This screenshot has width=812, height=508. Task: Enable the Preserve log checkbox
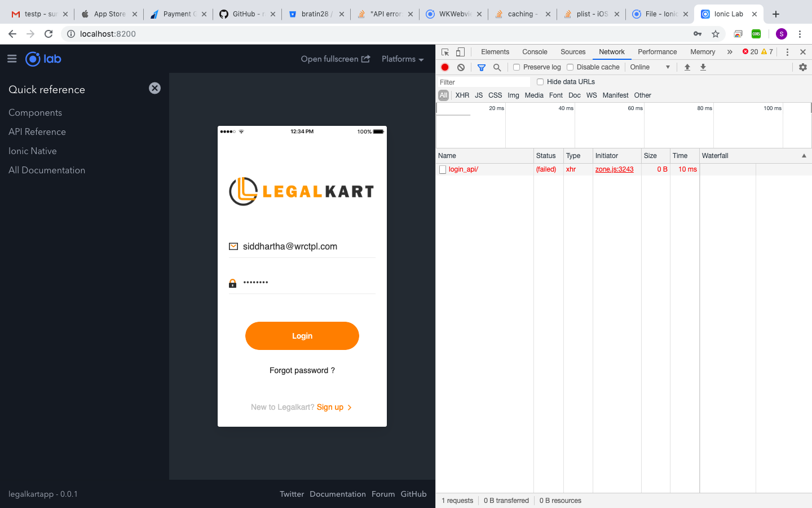pos(517,67)
